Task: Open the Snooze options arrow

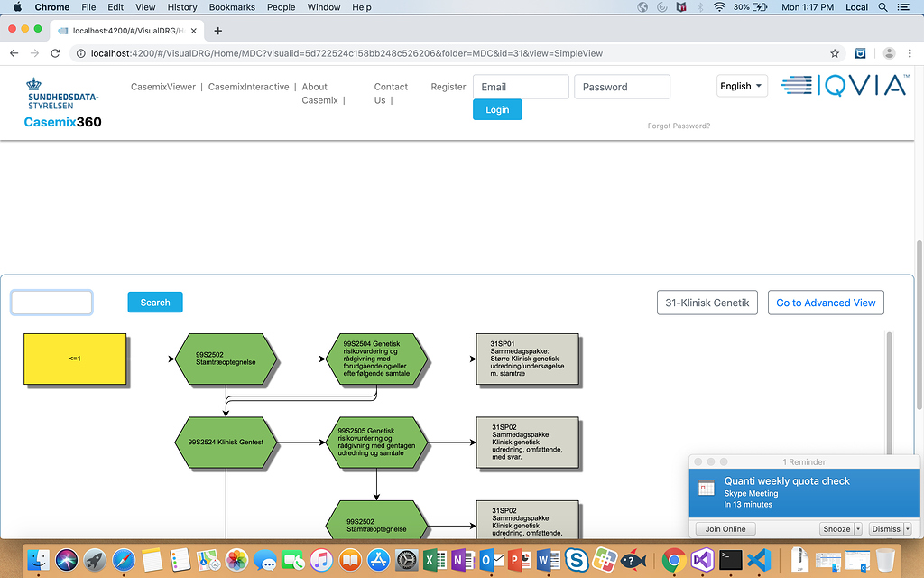Action: 858,529
